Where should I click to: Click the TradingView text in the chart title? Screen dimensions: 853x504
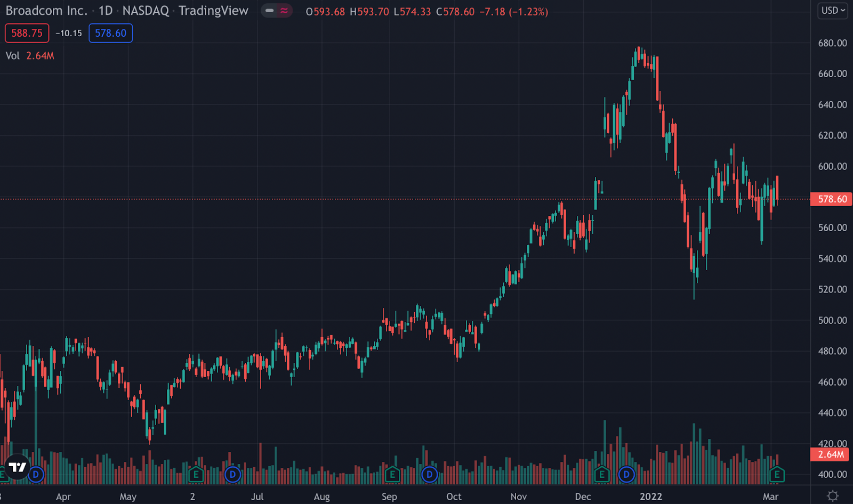[213, 11]
